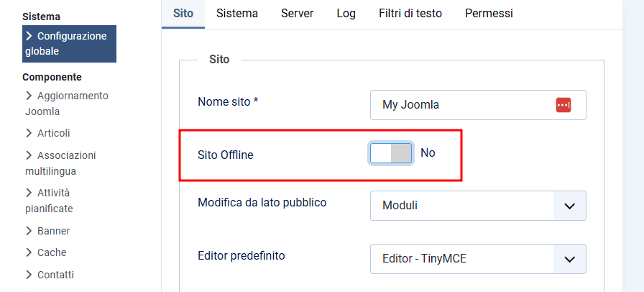Click the chevron icon next to Cache
Screen dimensions: 644x292
coord(29,252)
